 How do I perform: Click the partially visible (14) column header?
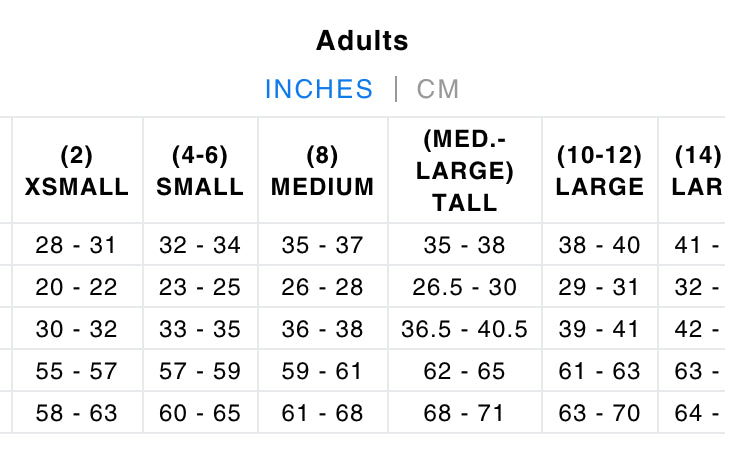coord(697,171)
